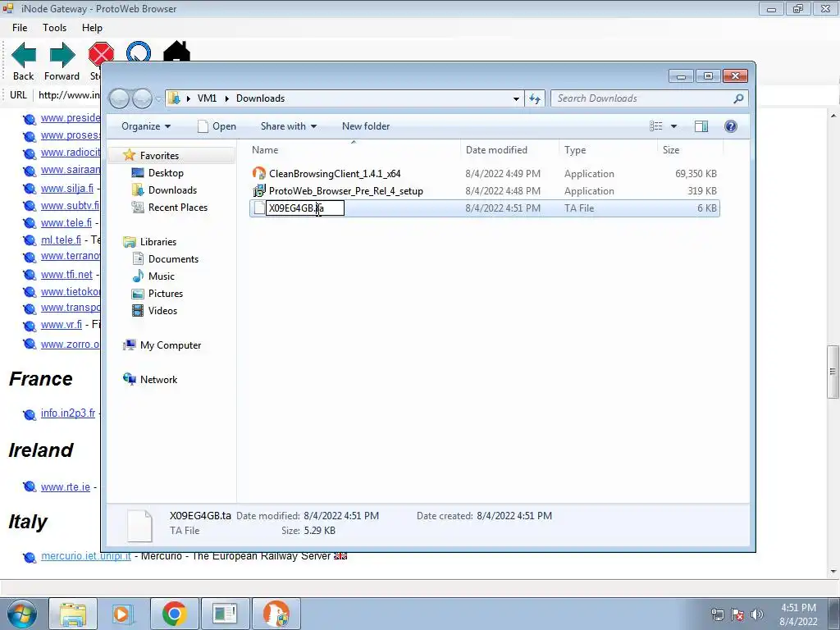The width and height of the screenshot is (840, 630).
Task: Select Libraries in the navigation pane
Action: pyautogui.click(x=158, y=242)
